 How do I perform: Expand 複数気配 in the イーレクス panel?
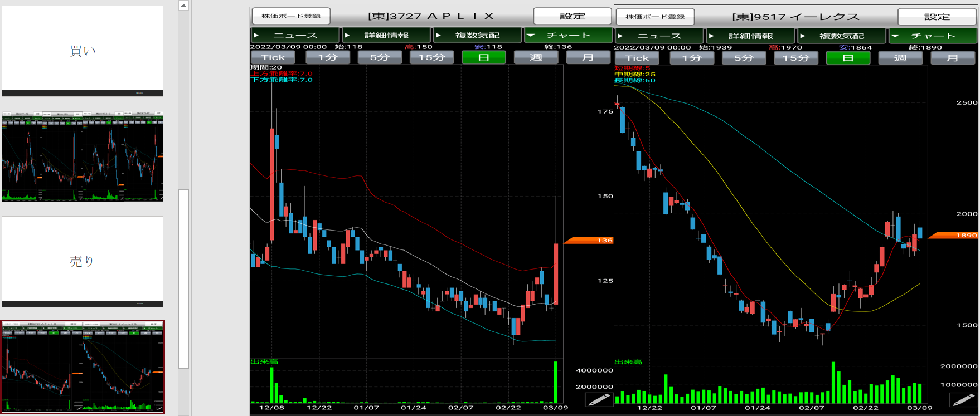click(841, 36)
